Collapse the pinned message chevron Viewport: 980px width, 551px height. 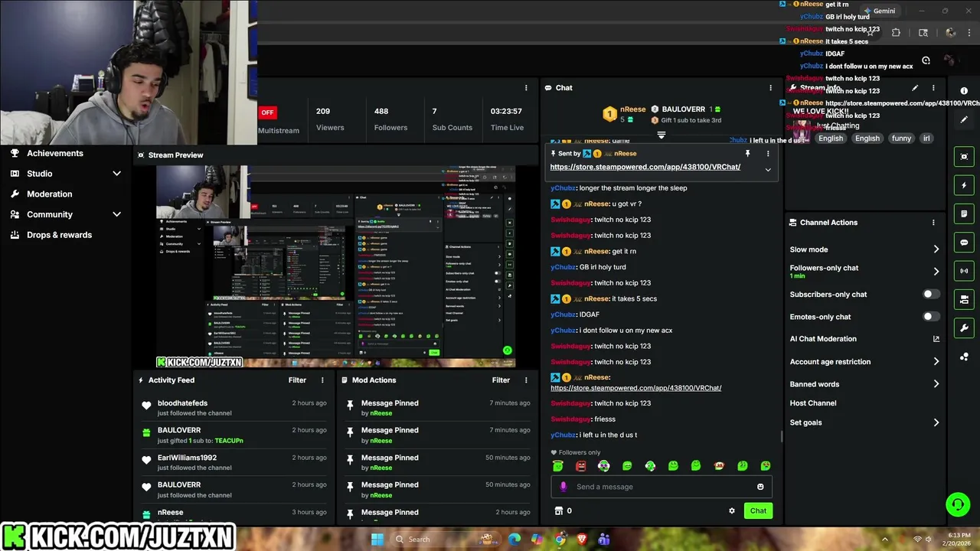768,170
